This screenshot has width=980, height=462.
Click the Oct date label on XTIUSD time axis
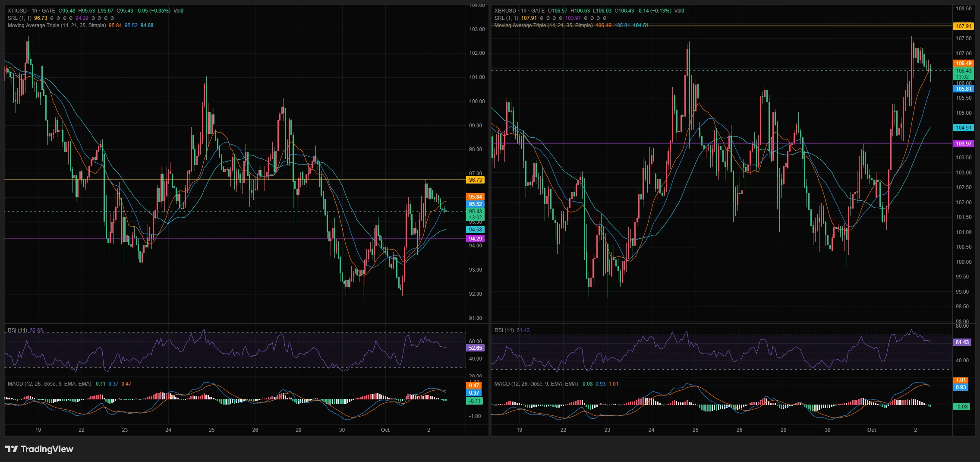(x=385, y=430)
